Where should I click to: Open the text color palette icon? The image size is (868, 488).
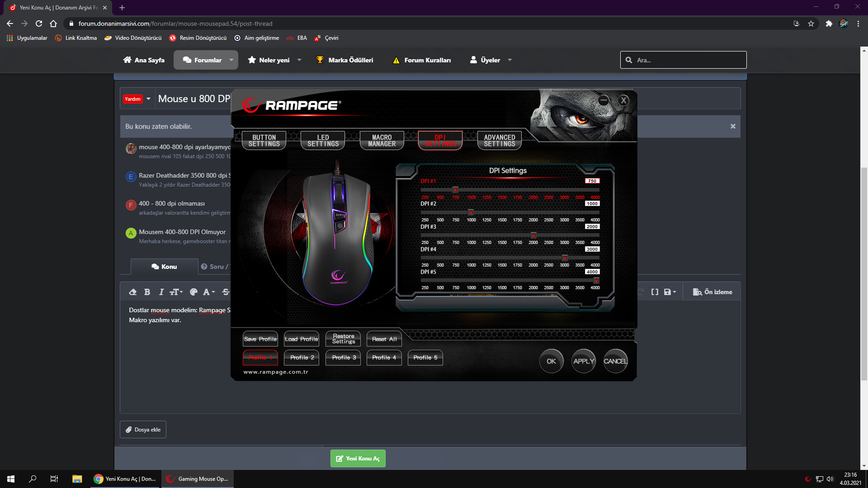193,292
